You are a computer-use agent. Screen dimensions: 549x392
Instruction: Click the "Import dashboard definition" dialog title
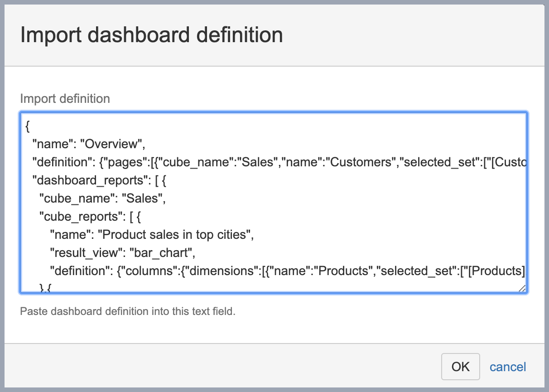coord(151,35)
